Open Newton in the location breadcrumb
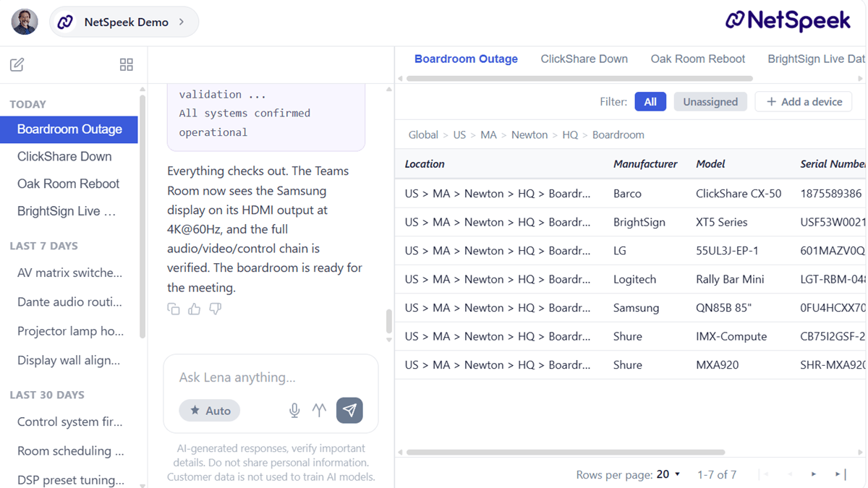The width and height of the screenshot is (868, 488). coord(529,134)
